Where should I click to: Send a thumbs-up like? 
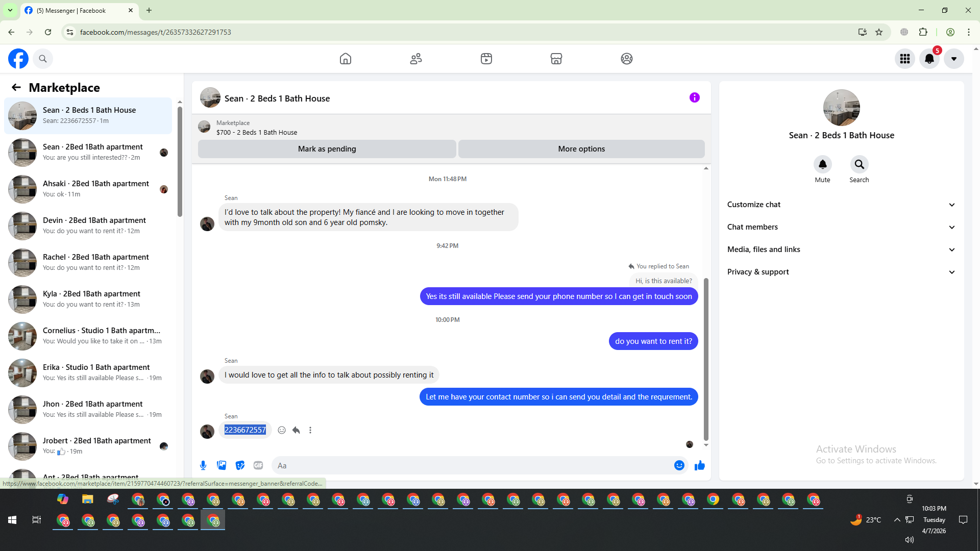pyautogui.click(x=700, y=465)
